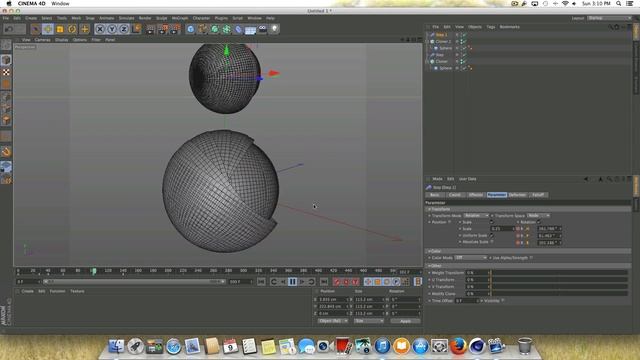640x360 pixels.
Task: Switch to the Effector tab
Action: [476, 195]
